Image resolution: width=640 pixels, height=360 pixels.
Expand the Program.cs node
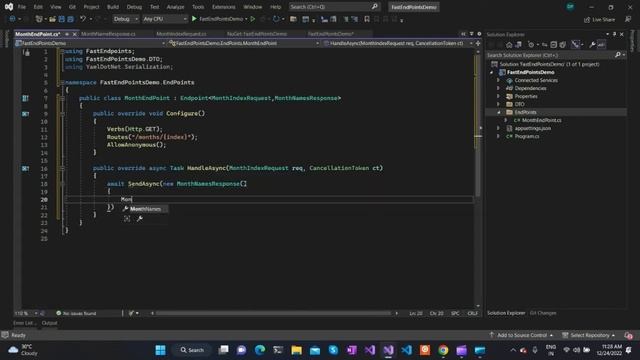[498, 136]
